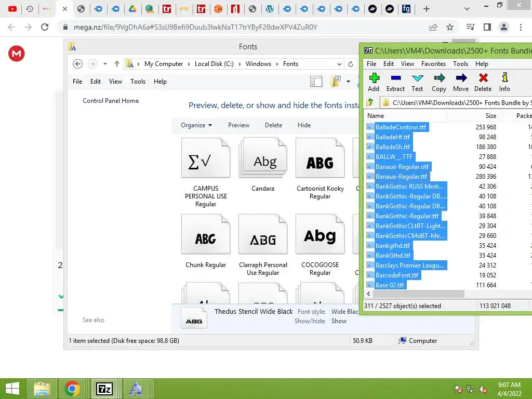Select BarcodeFont.ttf in 7-Zip list
Screen dimensions: 532x399
pos(397,275)
